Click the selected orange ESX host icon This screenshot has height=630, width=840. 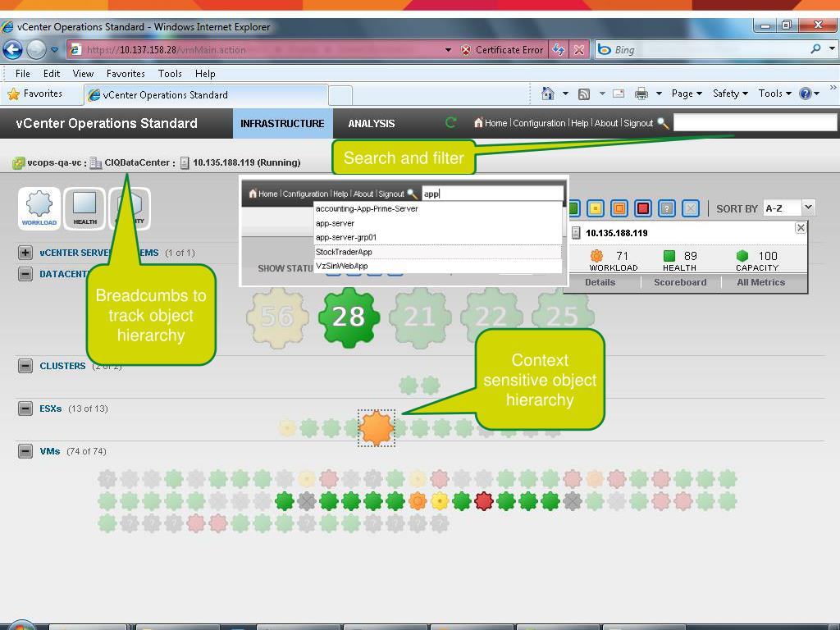[x=376, y=428]
